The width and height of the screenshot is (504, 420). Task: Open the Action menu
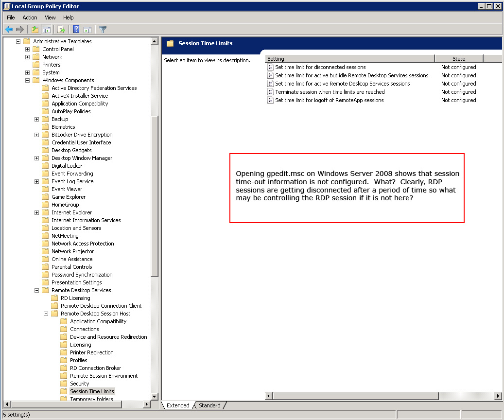point(30,17)
